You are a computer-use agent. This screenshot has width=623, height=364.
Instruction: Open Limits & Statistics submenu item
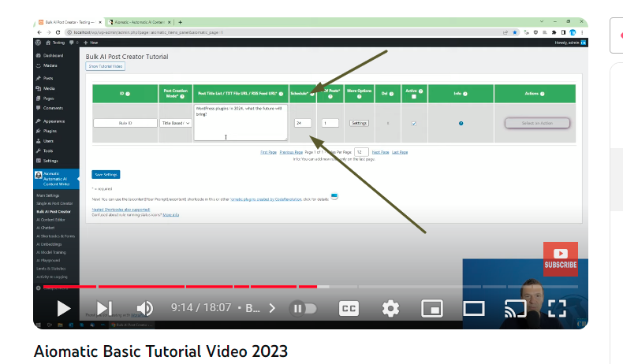50,269
